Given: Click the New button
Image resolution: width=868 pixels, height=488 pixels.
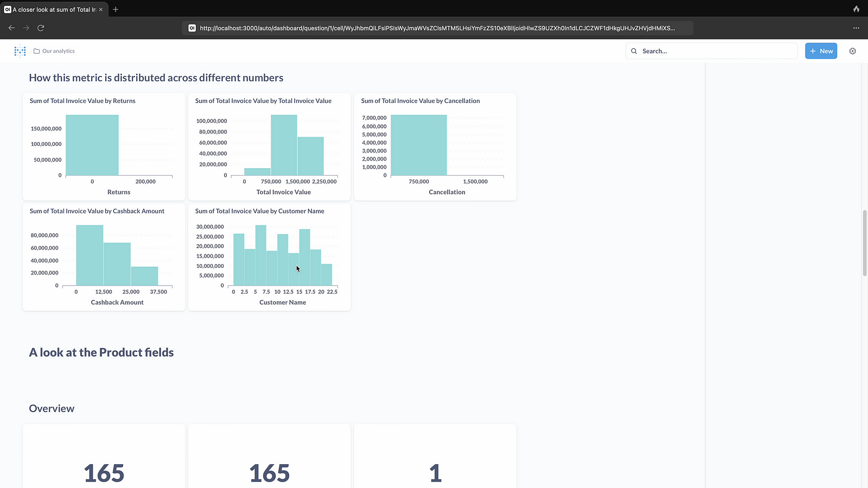Looking at the screenshot, I should coord(821,51).
